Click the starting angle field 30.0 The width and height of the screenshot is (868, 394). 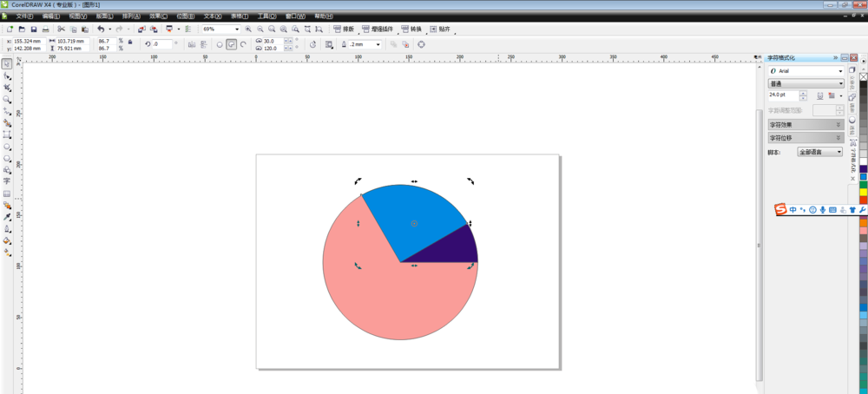273,41
